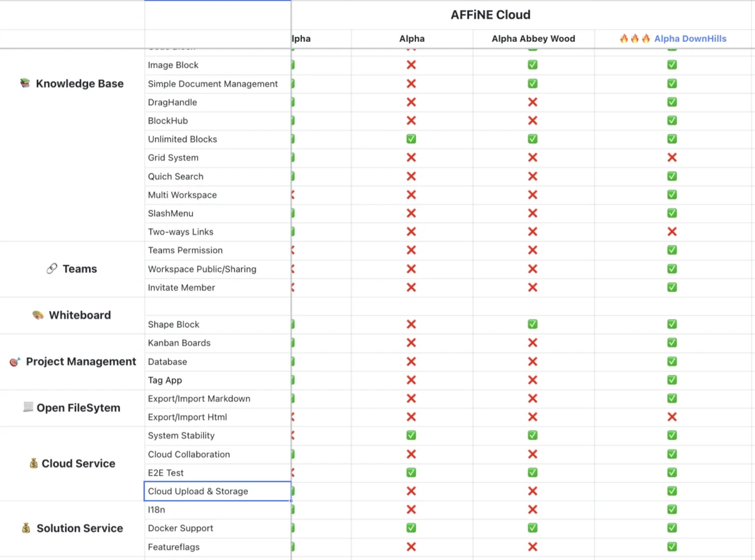Click Quich Search's green check under Alpha DownHills

(x=672, y=176)
